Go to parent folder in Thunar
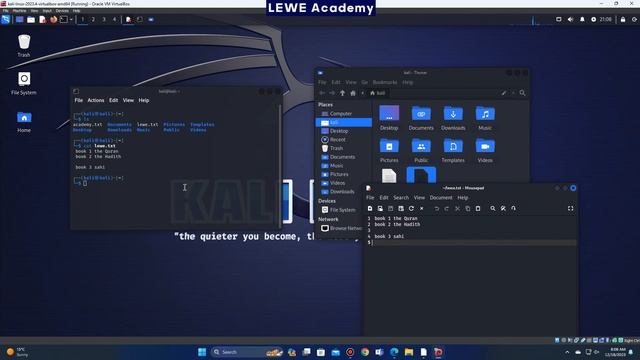640x360 pixels. pos(342,93)
